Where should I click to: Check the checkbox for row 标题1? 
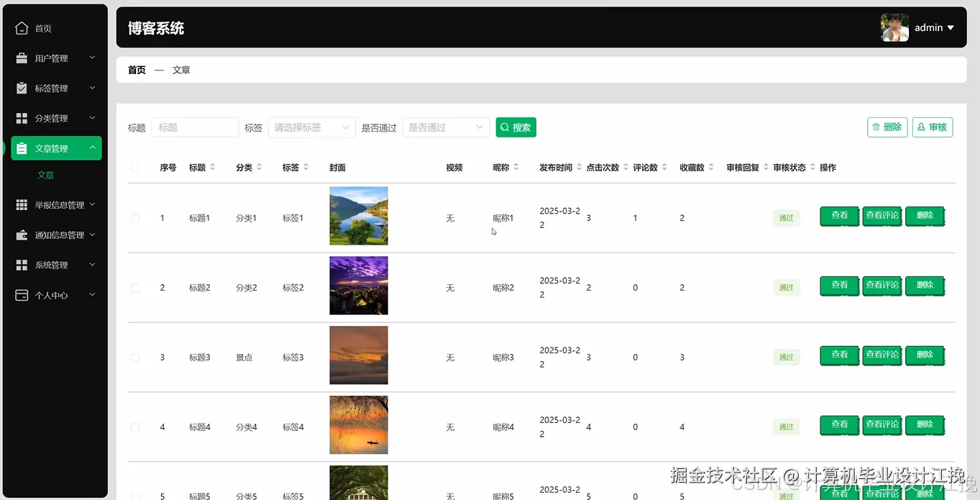coord(135,216)
